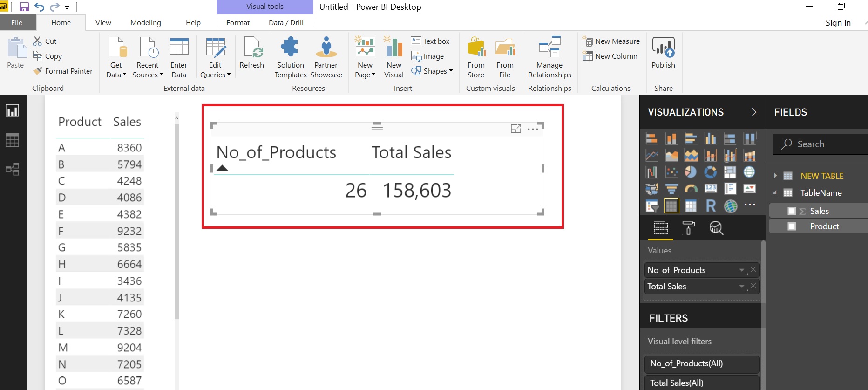Select the Stacked bar chart visual
This screenshot has width=868, height=390.
651,138
